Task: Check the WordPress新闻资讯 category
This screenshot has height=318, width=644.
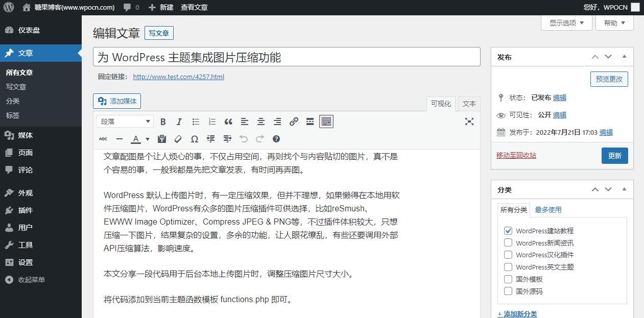Action: pyautogui.click(x=508, y=243)
